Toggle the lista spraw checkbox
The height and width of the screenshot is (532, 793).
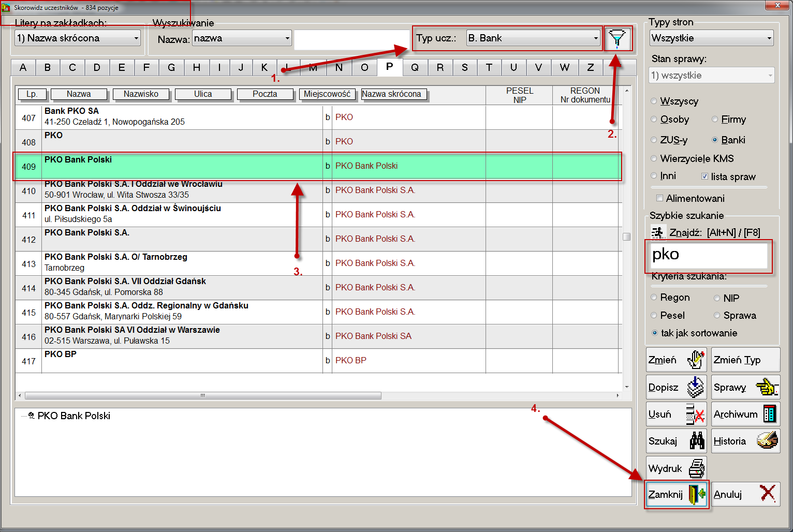[704, 176]
